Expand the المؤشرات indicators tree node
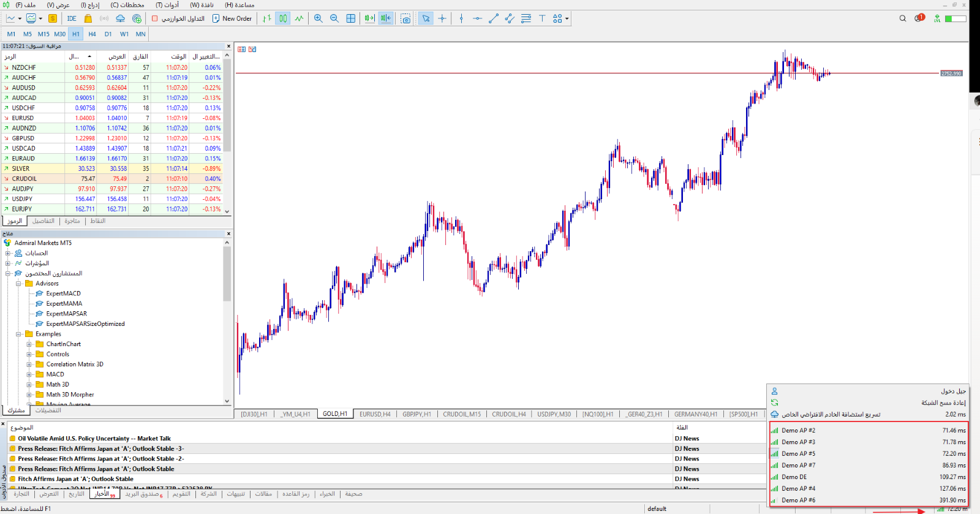 tap(8, 263)
